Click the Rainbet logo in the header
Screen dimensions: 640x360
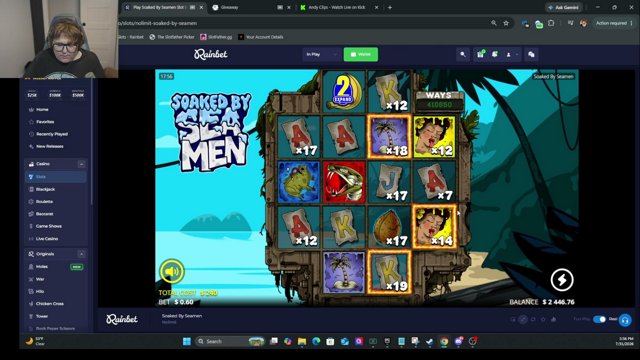211,54
